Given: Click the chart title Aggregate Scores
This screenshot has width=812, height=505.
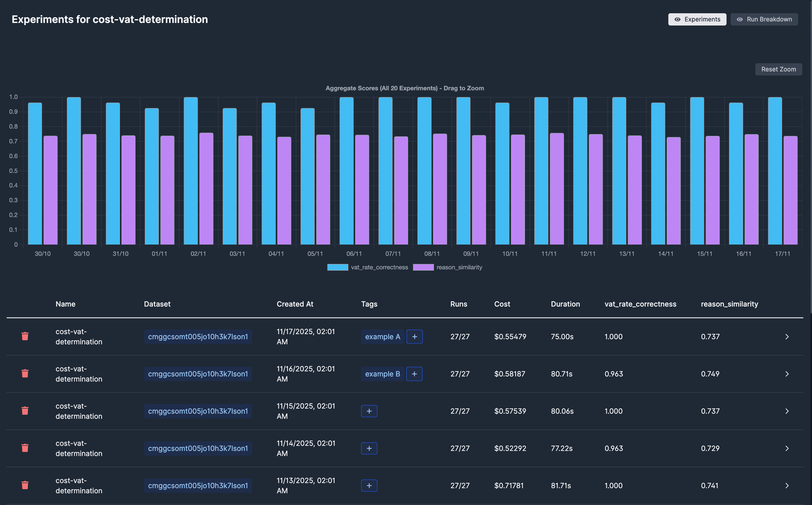Looking at the screenshot, I should pyautogui.click(x=405, y=88).
